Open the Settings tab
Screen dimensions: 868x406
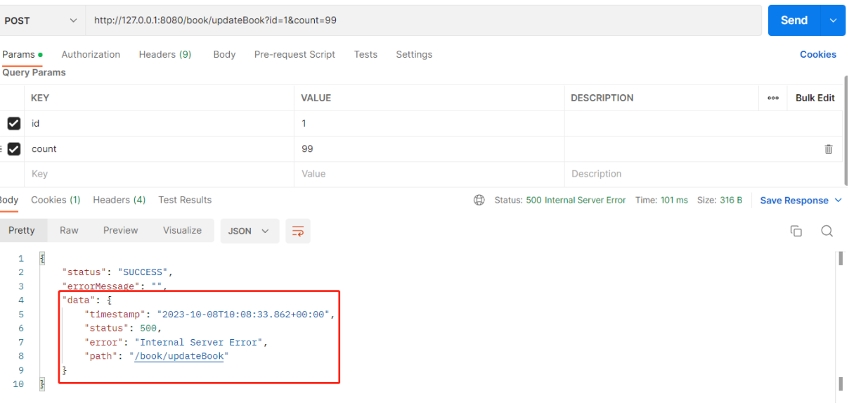(414, 54)
